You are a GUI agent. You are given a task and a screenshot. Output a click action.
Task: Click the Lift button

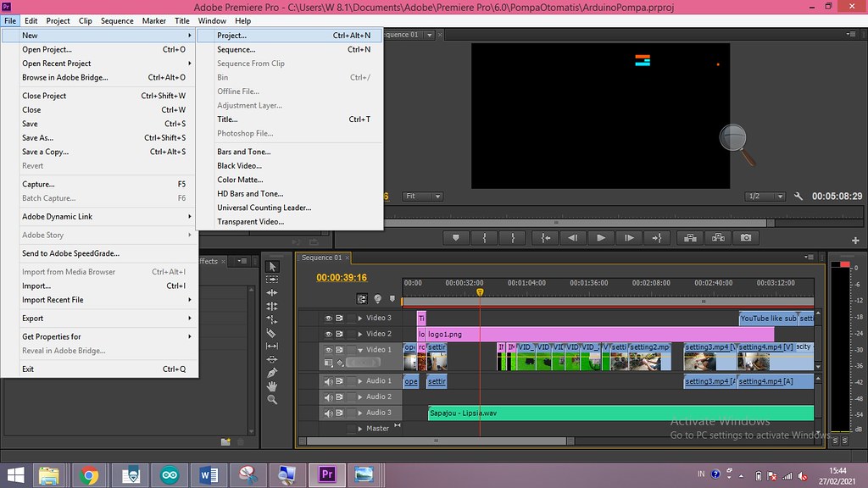[690, 238]
